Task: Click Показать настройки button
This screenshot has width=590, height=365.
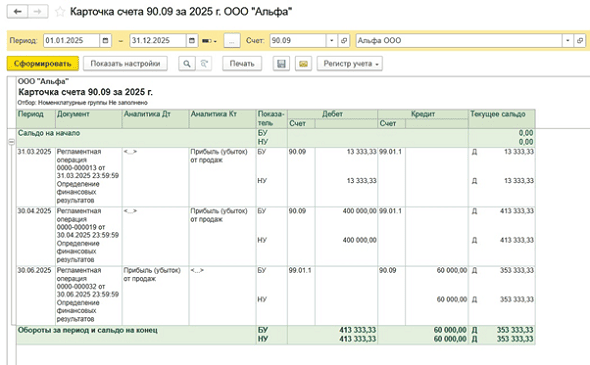Action: click(125, 64)
